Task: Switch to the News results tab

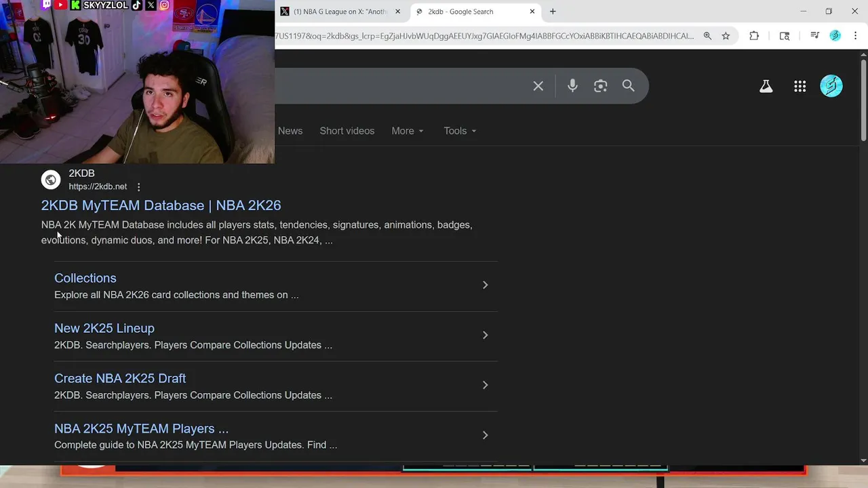Action: point(290,131)
